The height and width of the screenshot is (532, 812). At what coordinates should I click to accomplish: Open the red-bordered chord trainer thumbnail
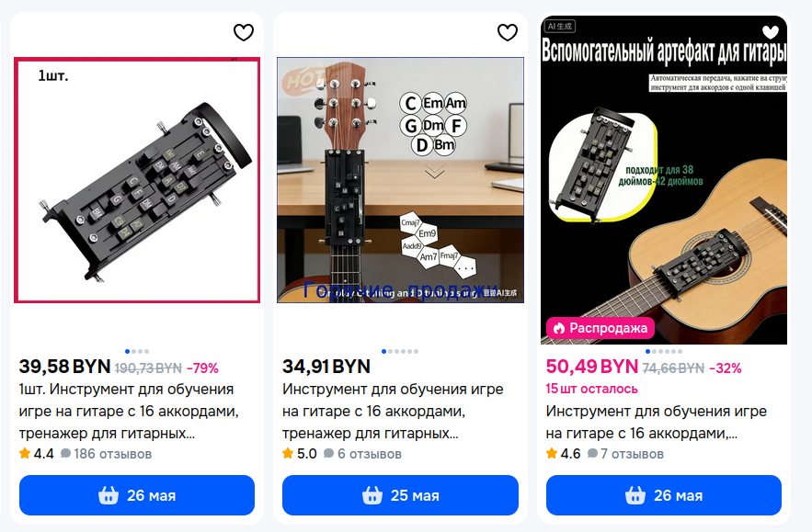click(x=137, y=180)
